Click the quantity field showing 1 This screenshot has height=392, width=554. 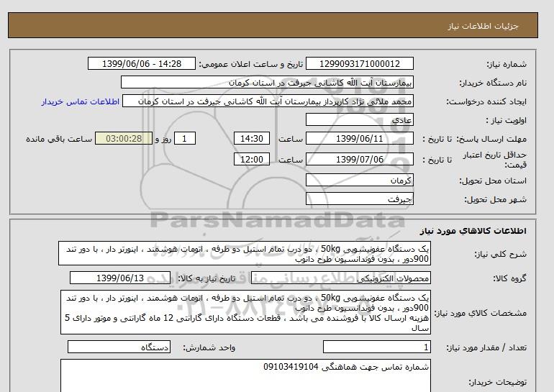[x=376, y=347]
